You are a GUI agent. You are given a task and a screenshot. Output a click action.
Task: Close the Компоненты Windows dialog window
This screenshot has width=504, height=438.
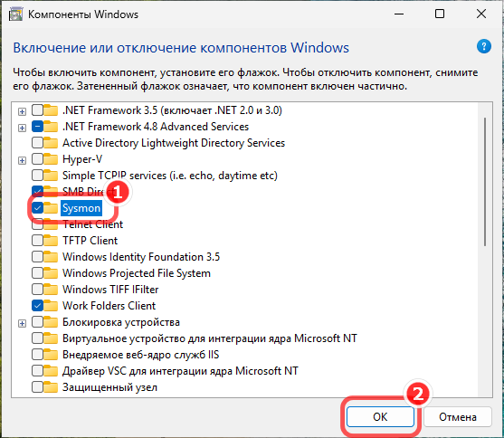tap(480, 14)
